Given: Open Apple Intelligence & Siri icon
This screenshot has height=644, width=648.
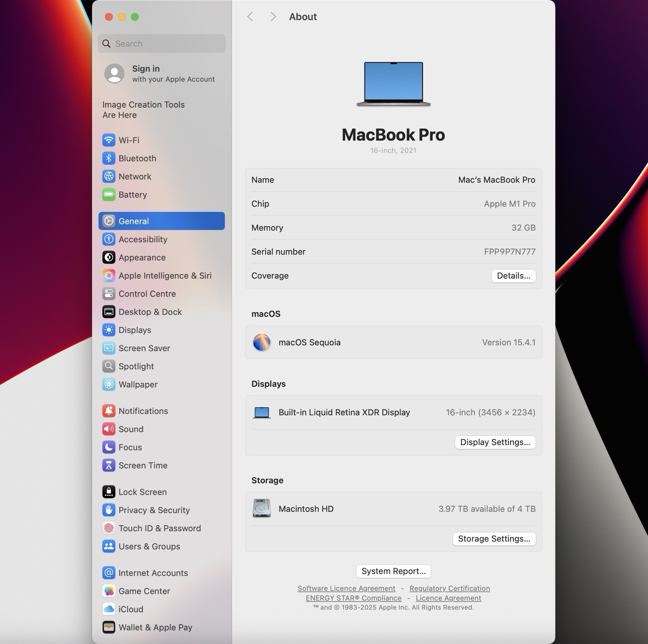Looking at the screenshot, I should click(109, 276).
